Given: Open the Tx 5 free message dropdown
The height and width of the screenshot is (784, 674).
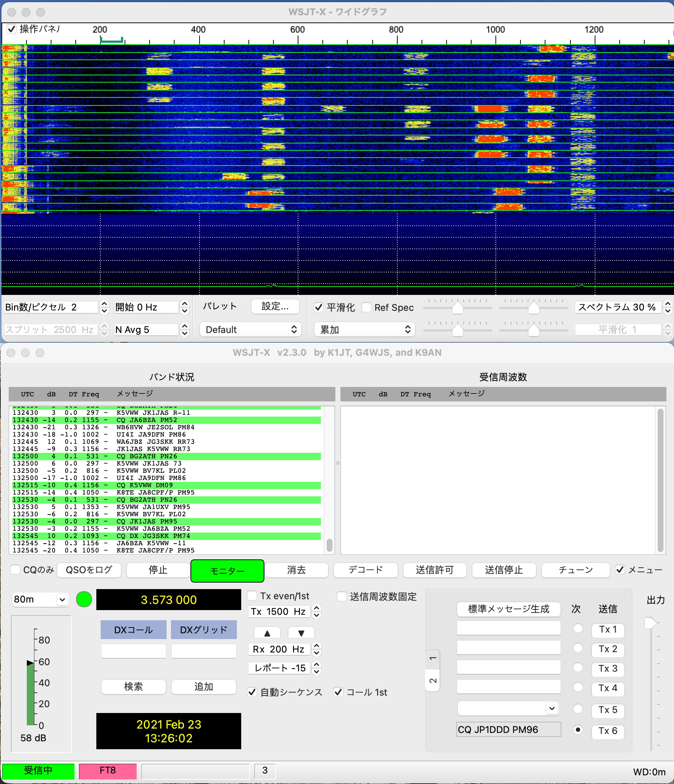Looking at the screenshot, I should (x=508, y=708).
